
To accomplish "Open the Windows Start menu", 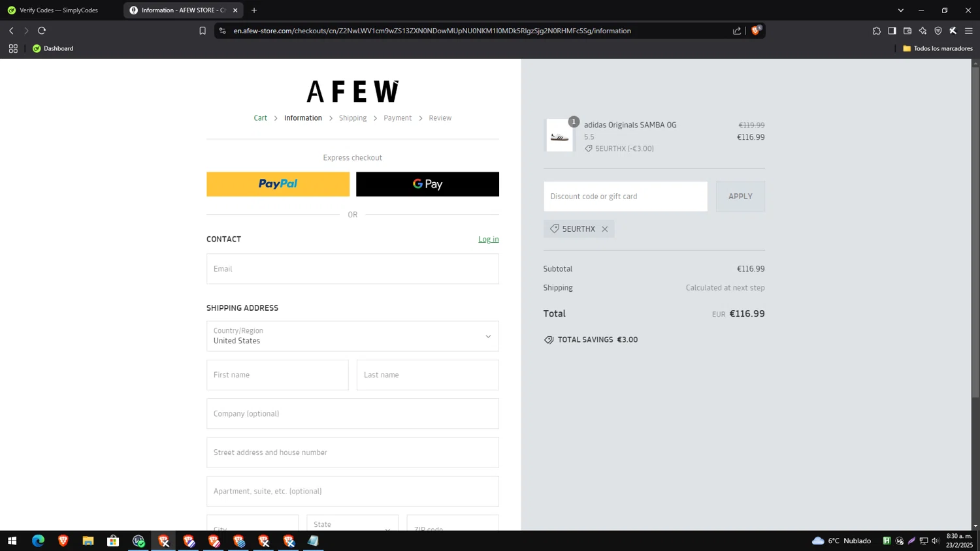I will [x=12, y=541].
